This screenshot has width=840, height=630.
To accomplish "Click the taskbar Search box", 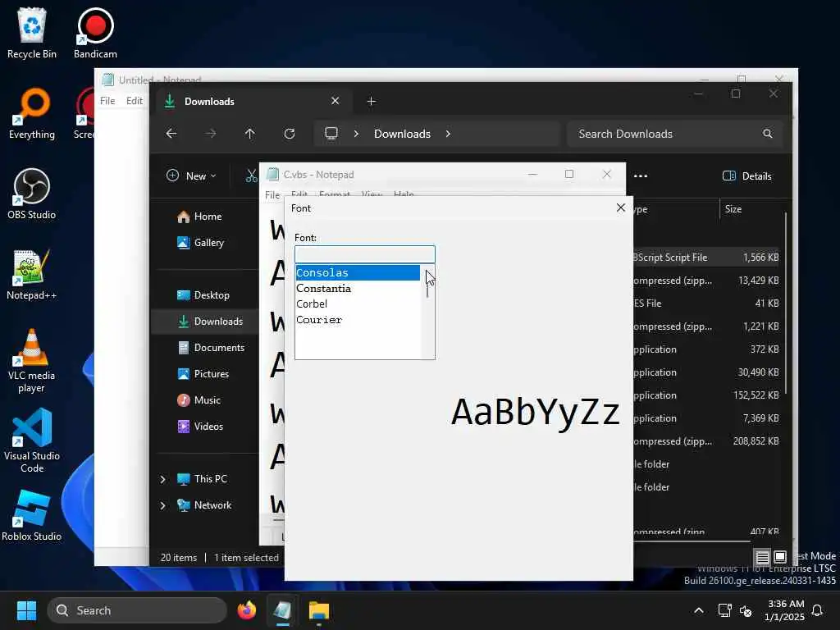I will [137, 610].
